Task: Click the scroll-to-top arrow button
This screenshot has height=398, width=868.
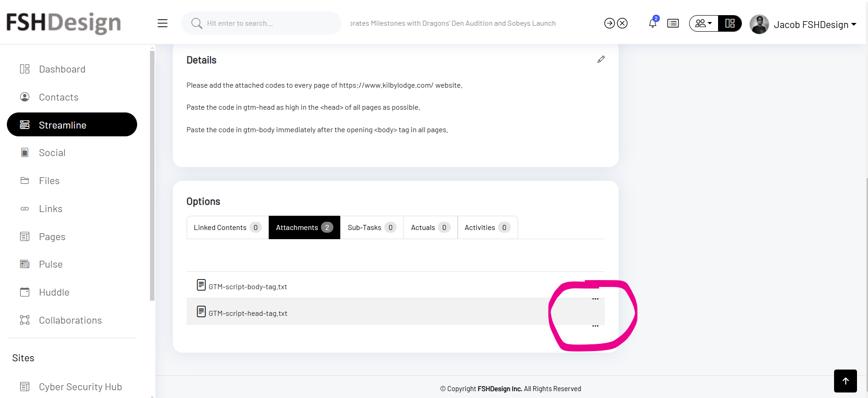Action: coord(845,381)
